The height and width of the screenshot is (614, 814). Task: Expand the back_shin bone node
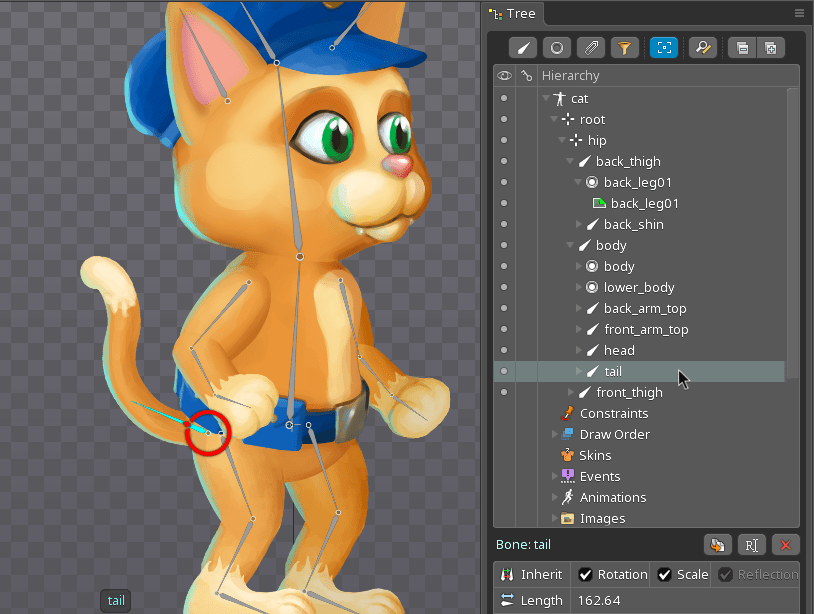(580, 225)
